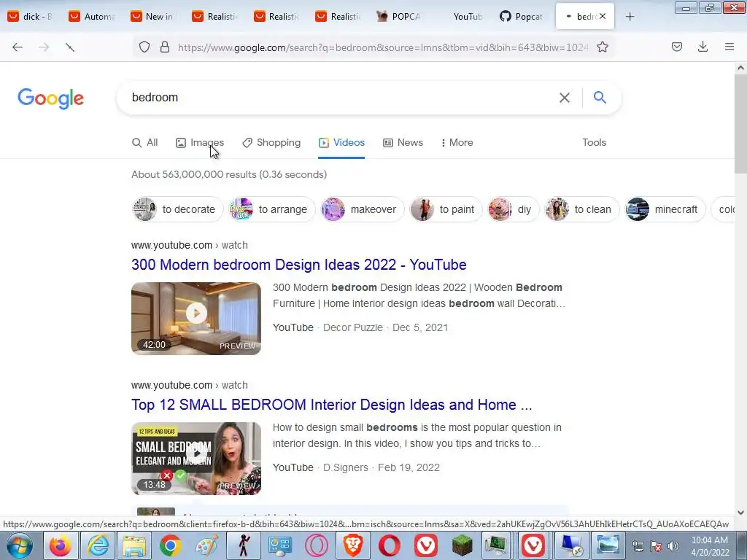Click the page scrollbar down arrow
Image resolution: width=747 pixels, height=560 pixels.
tap(740, 513)
